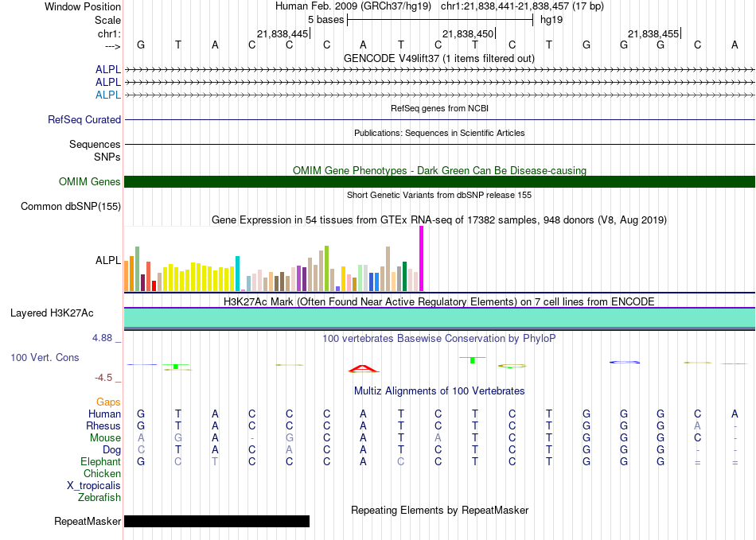
Task: Click the turquoise Layered H3K27Ac signal block
Action: pos(439,318)
